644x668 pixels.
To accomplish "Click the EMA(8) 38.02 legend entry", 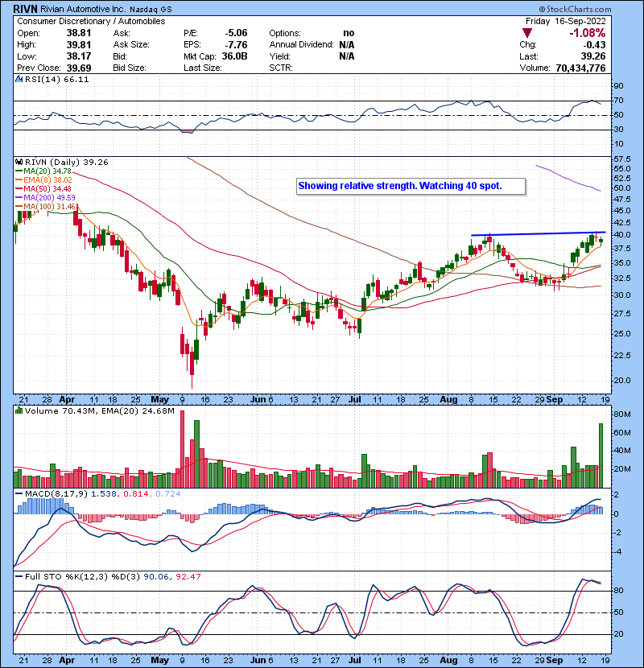I will (44, 180).
